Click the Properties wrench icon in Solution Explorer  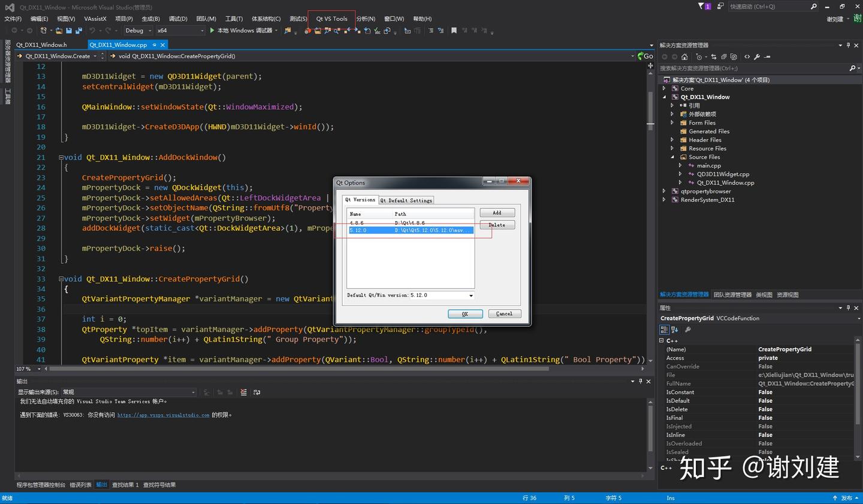757,56
